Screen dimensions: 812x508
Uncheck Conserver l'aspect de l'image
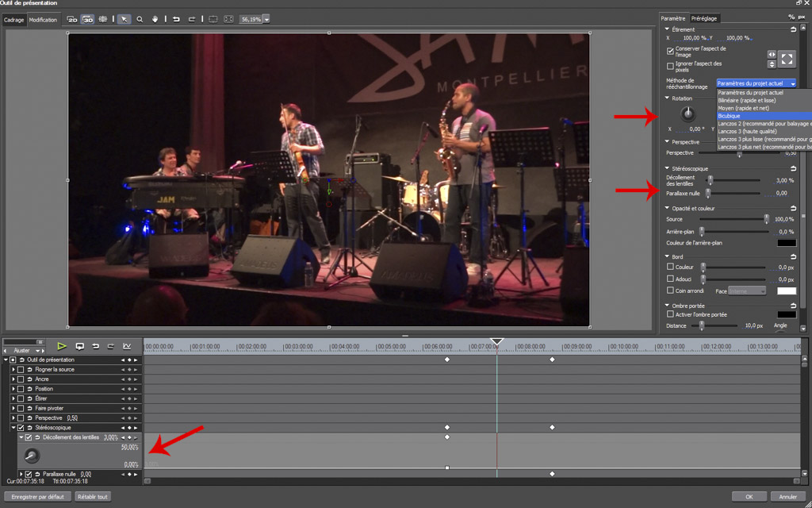[670, 52]
